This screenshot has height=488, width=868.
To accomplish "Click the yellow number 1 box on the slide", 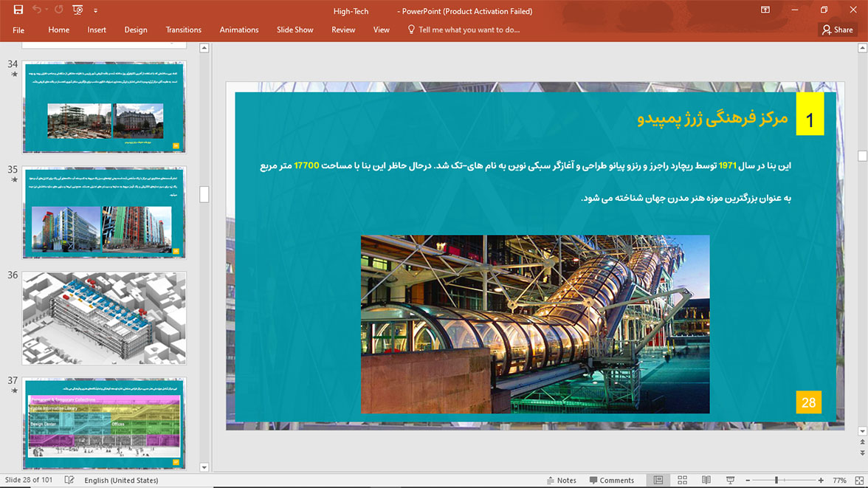I will point(810,114).
